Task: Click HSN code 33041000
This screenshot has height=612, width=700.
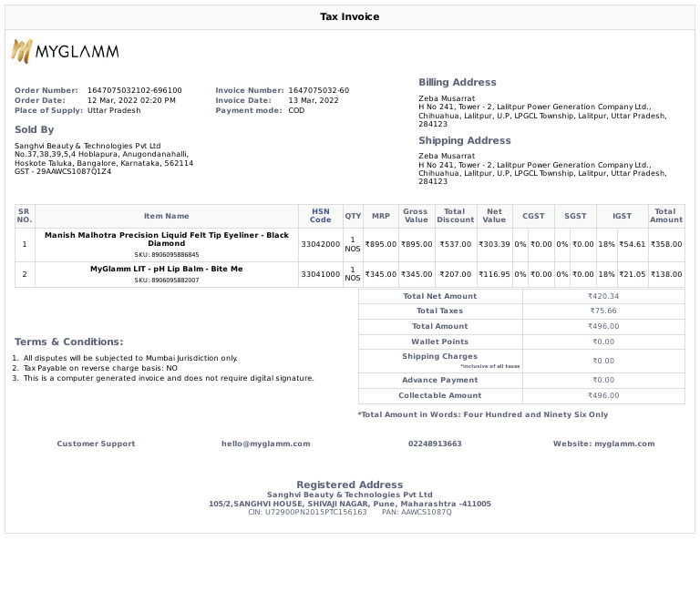Action: click(x=321, y=274)
